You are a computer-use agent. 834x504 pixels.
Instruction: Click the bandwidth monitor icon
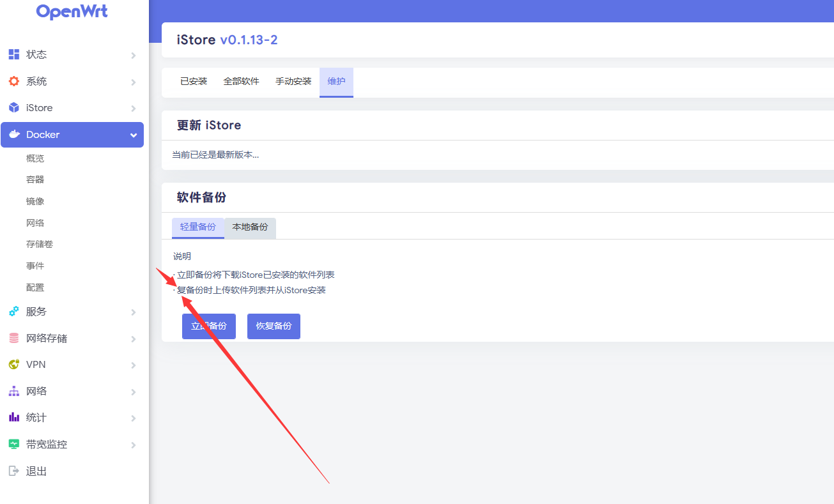(13, 444)
